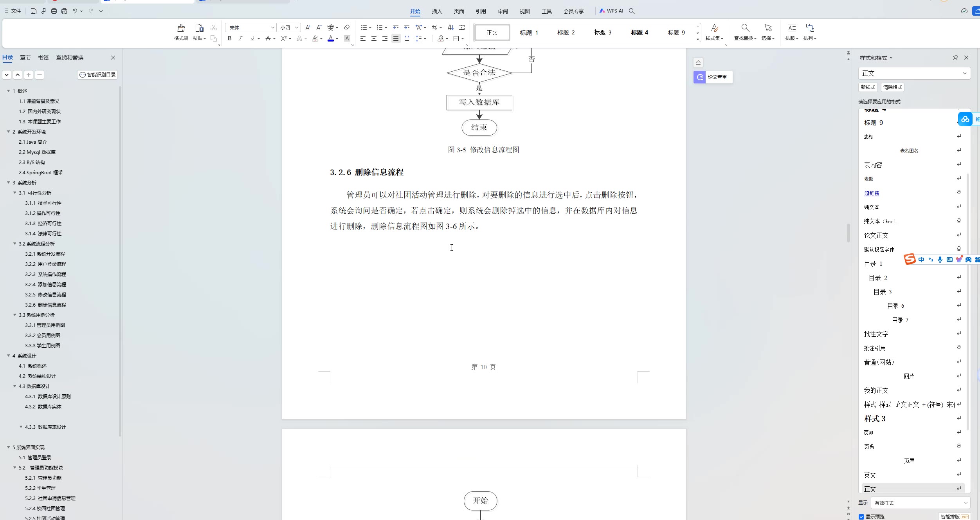Apply the 标题 1 gallery style
Image resolution: width=980 pixels, height=520 pixels.
pos(529,32)
